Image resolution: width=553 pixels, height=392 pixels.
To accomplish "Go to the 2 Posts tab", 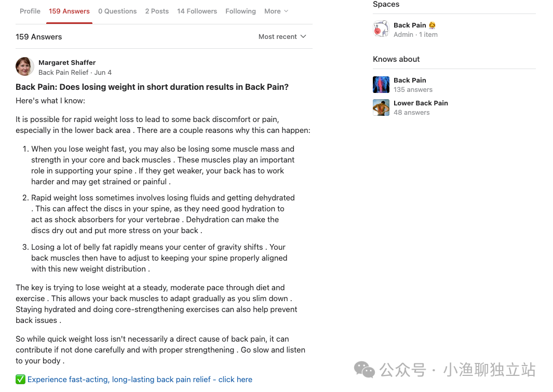I will pyautogui.click(x=157, y=11).
